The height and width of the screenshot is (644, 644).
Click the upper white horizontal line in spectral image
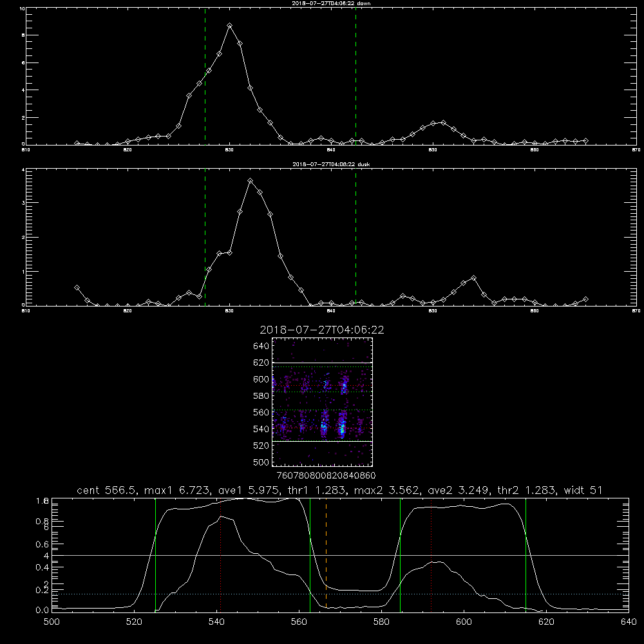click(x=323, y=363)
